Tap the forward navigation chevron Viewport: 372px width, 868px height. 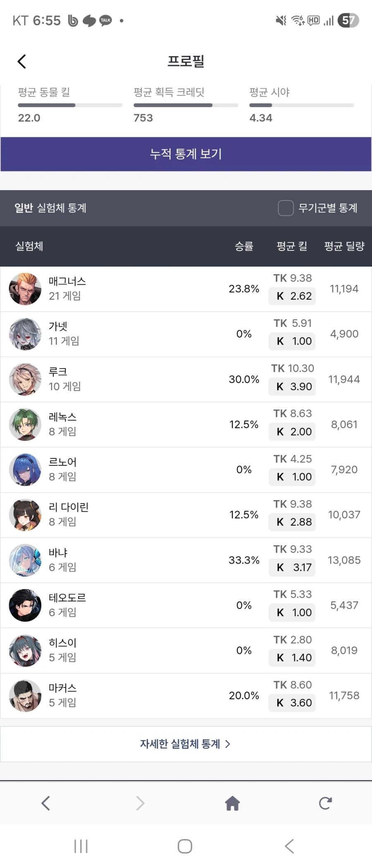[x=140, y=803]
